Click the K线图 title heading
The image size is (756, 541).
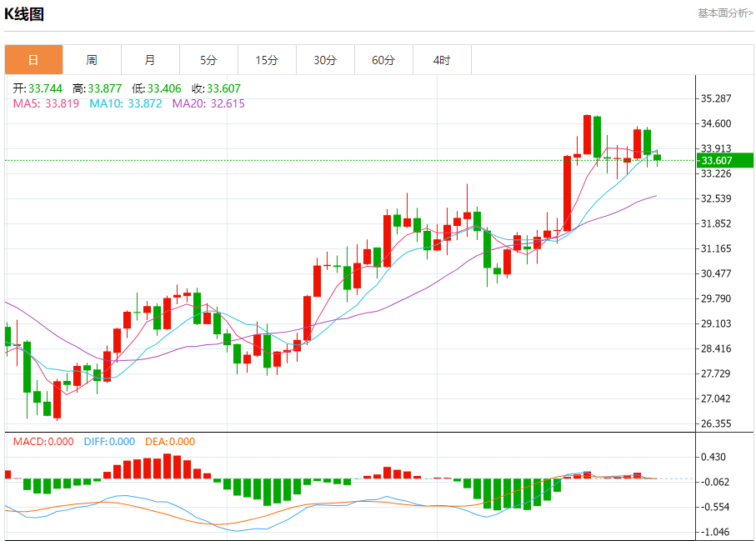click(x=24, y=14)
